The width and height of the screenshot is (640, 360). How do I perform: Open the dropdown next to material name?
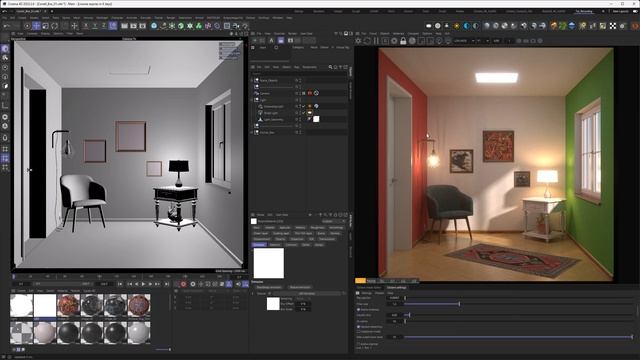click(333, 221)
